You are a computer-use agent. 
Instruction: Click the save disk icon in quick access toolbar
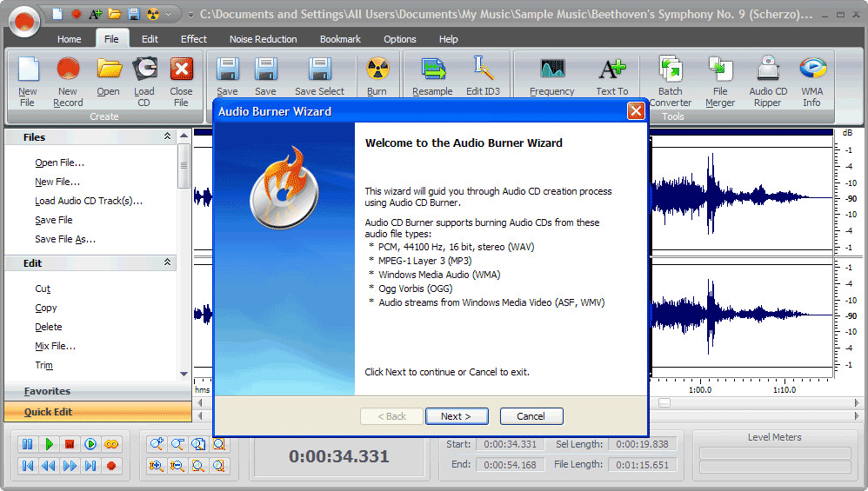[133, 14]
